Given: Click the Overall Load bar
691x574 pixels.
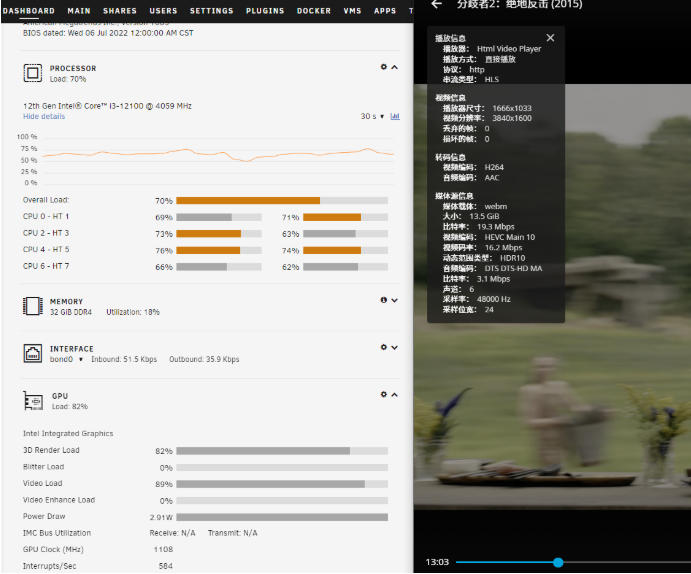Looking at the screenshot, I should pos(282,200).
